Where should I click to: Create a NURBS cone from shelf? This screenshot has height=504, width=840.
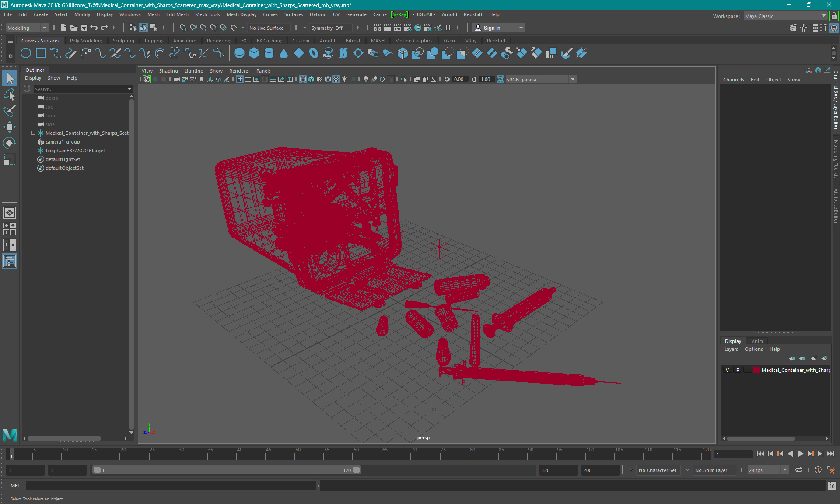click(x=284, y=53)
